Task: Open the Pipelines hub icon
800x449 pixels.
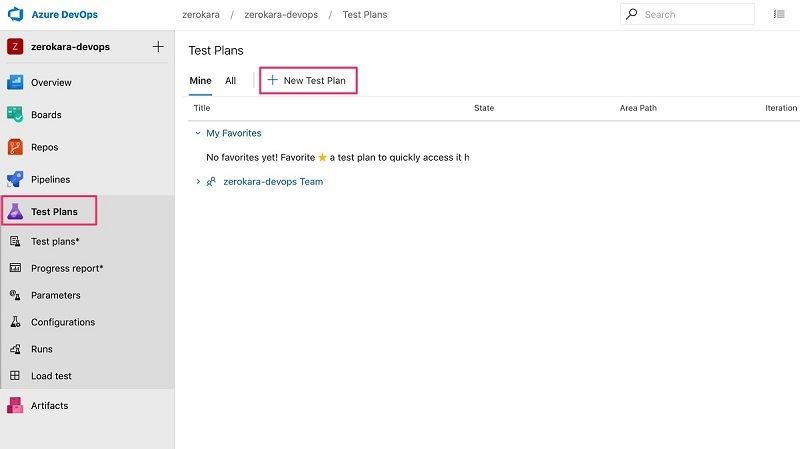Action: point(15,179)
